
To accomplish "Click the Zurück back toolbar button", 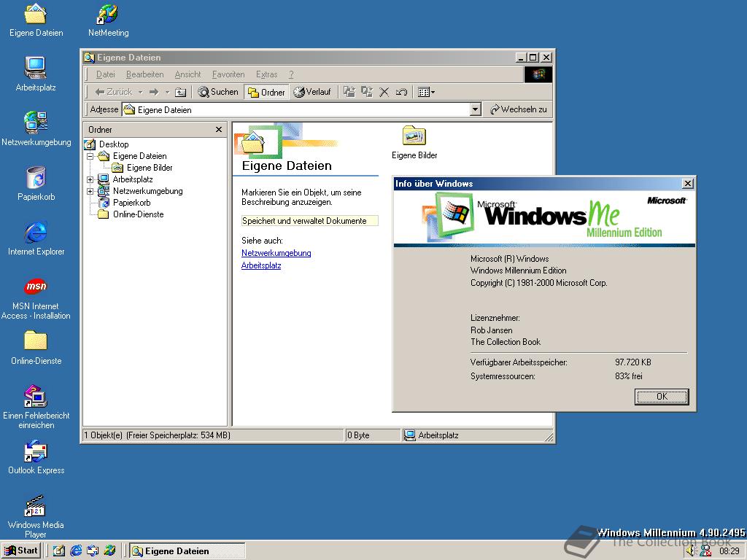I will (113, 92).
